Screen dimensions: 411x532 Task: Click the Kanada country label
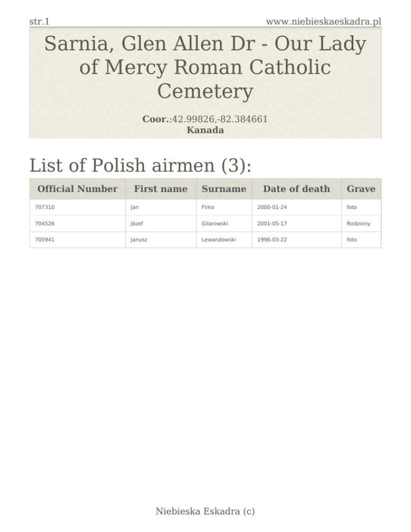(x=205, y=130)
